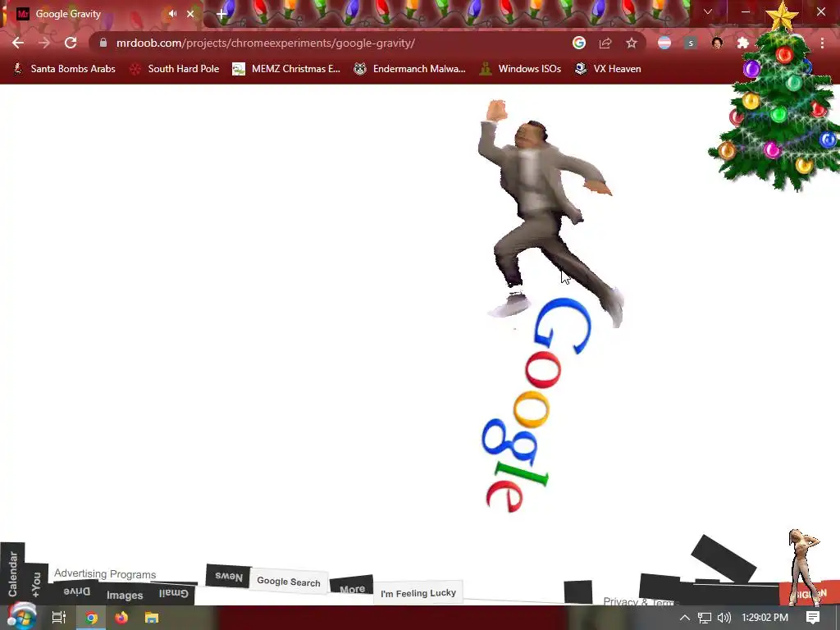Open Task View on the taskbar

click(59, 618)
